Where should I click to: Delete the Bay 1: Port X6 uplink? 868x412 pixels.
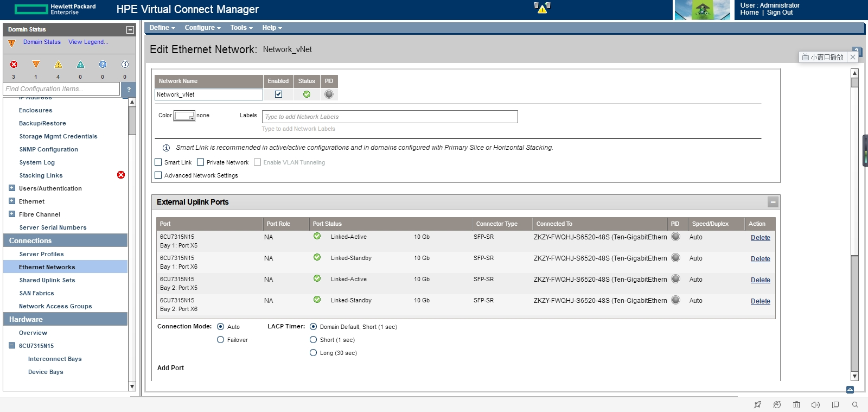[761, 259]
